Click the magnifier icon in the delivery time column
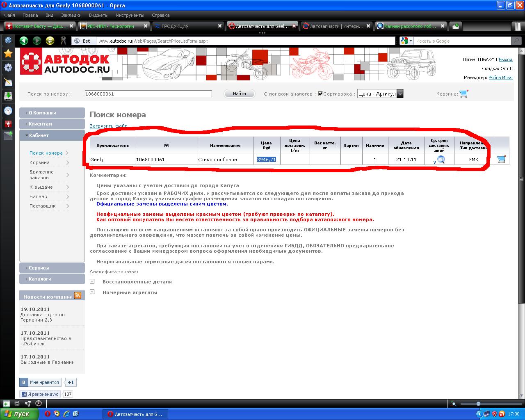525x420 pixels. click(x=441, y=160)
